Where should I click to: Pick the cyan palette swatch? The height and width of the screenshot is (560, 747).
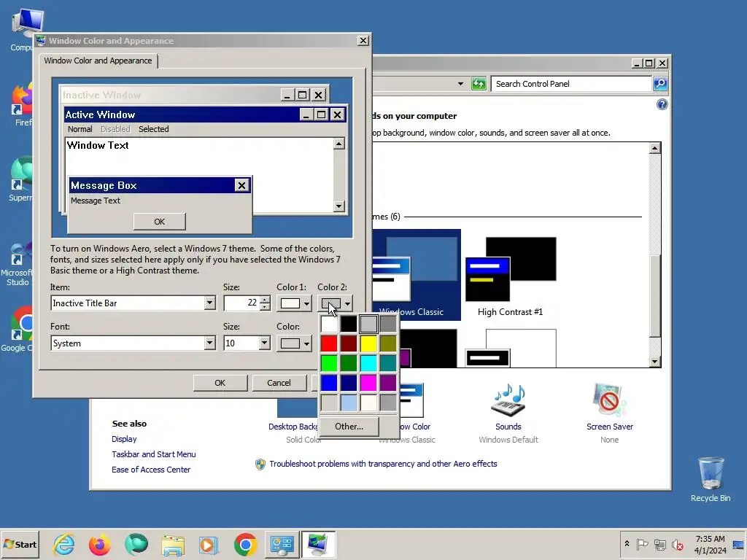(x=368, y=363)
